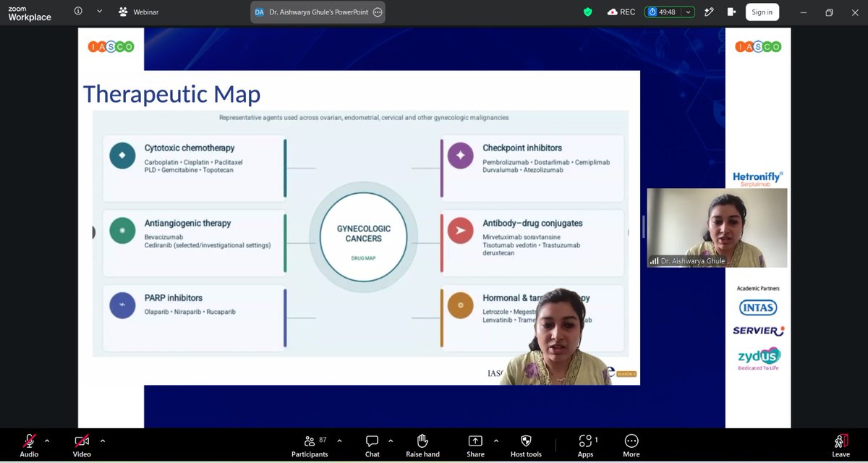Expand the Participants options caret
The image size is (868, 463).
point(339,441)
